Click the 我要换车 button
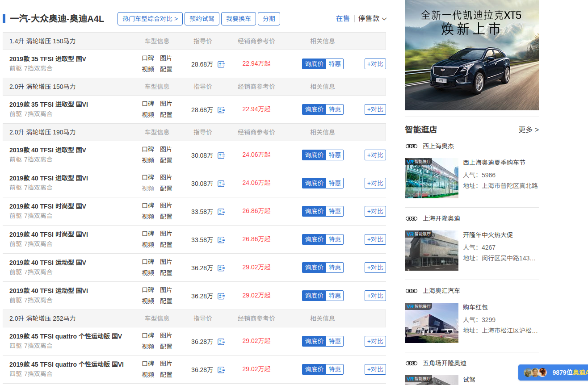This screenshot has width=588, height=385. (239, 19)
